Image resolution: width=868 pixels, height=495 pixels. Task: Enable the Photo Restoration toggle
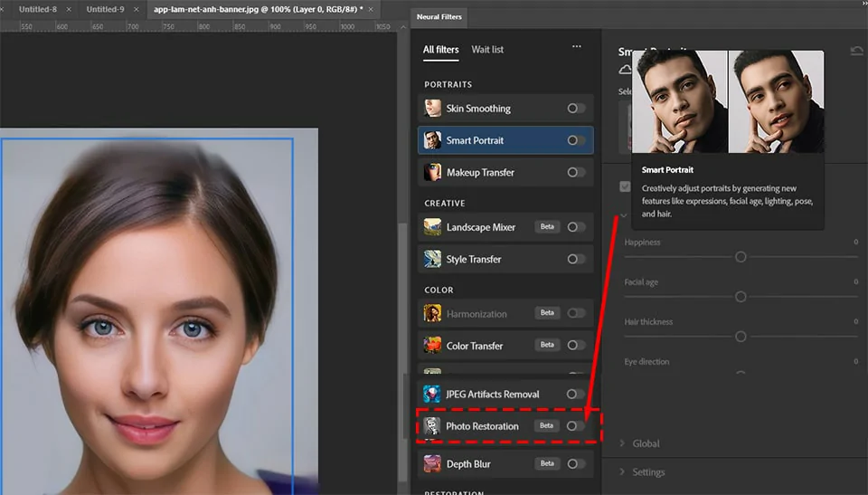[575, 425]
